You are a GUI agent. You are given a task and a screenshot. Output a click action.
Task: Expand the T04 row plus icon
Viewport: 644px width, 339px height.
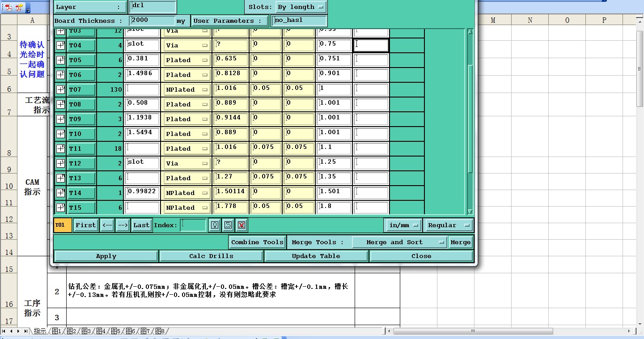point(60,45)
